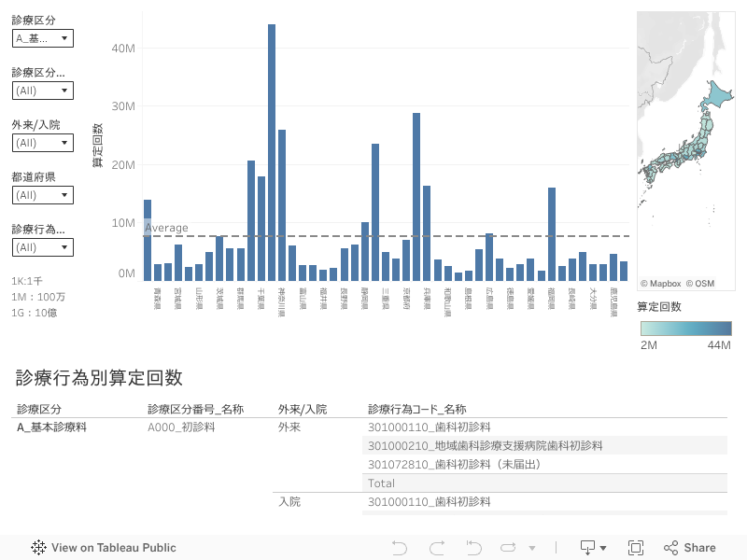Click the Share button
747x560 pixels.
(690, 548)
